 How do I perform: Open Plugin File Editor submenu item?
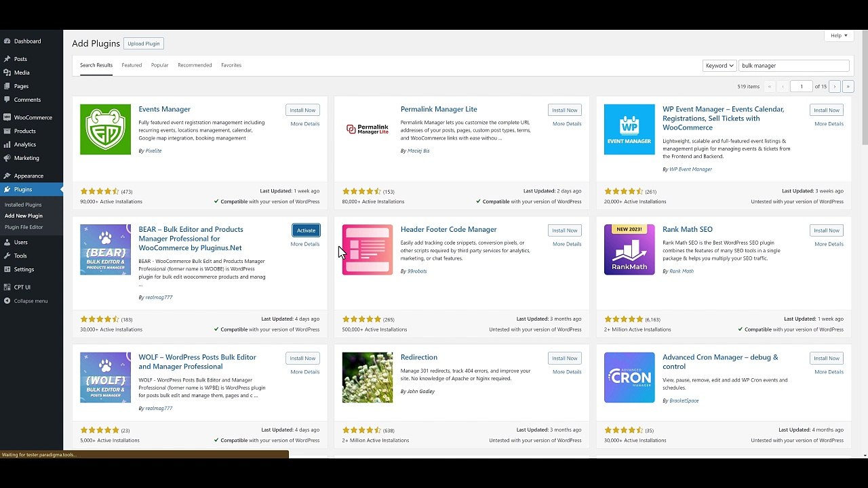(24, 227)
